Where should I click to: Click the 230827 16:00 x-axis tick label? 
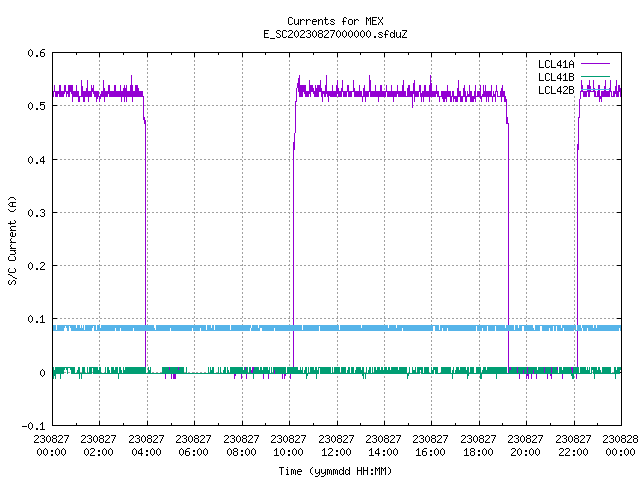click(x=431, y=446)
